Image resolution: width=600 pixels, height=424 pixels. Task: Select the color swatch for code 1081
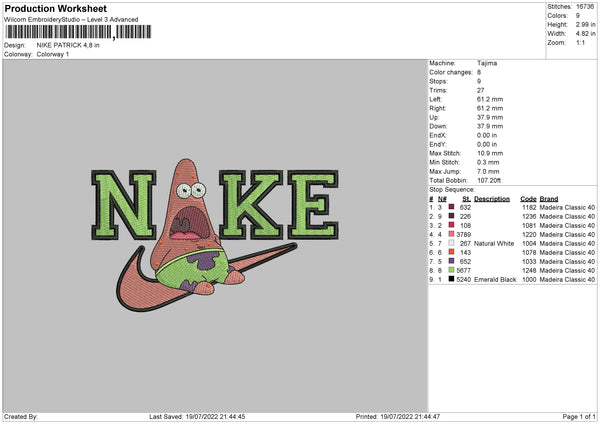coord(452,225)
